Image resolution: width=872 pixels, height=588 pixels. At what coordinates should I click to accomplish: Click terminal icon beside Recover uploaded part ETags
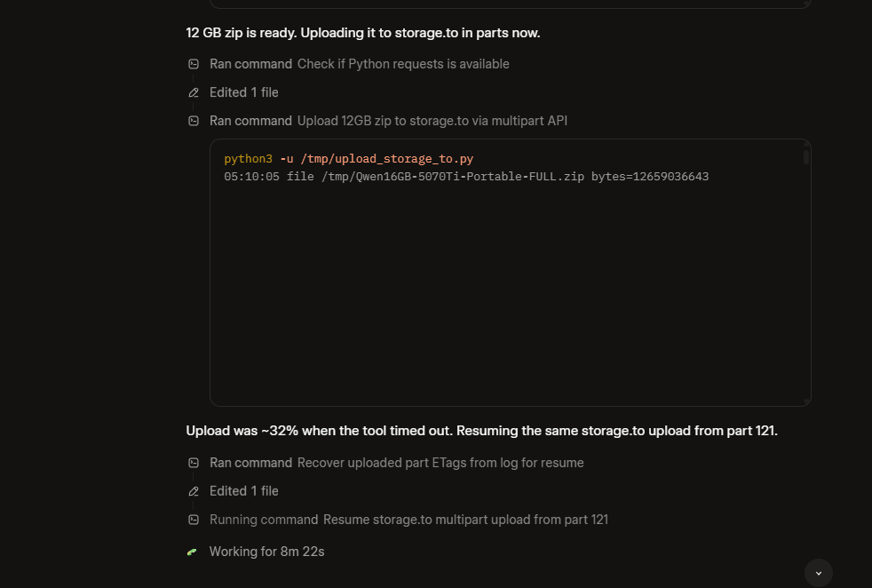[194, 463]
